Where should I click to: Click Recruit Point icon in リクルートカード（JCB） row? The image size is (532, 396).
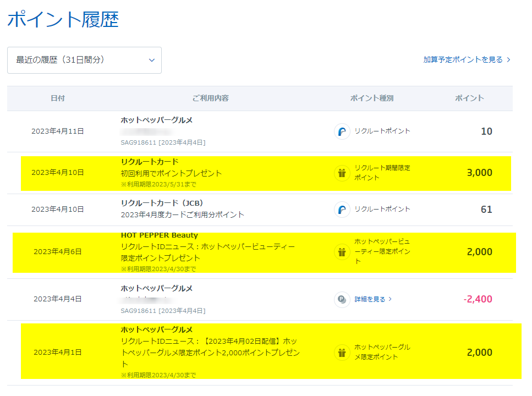[x=342, y=210]
